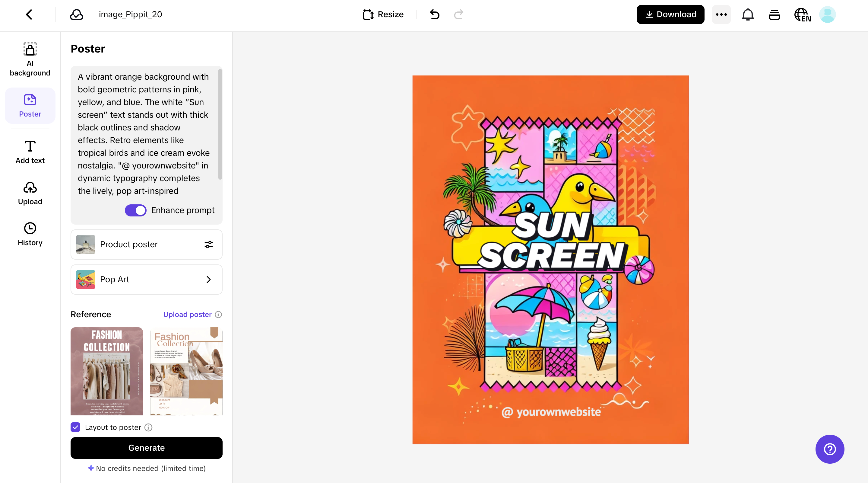Open the Add text tool
This screenshot has height=483, width=868.
(30, 152)
